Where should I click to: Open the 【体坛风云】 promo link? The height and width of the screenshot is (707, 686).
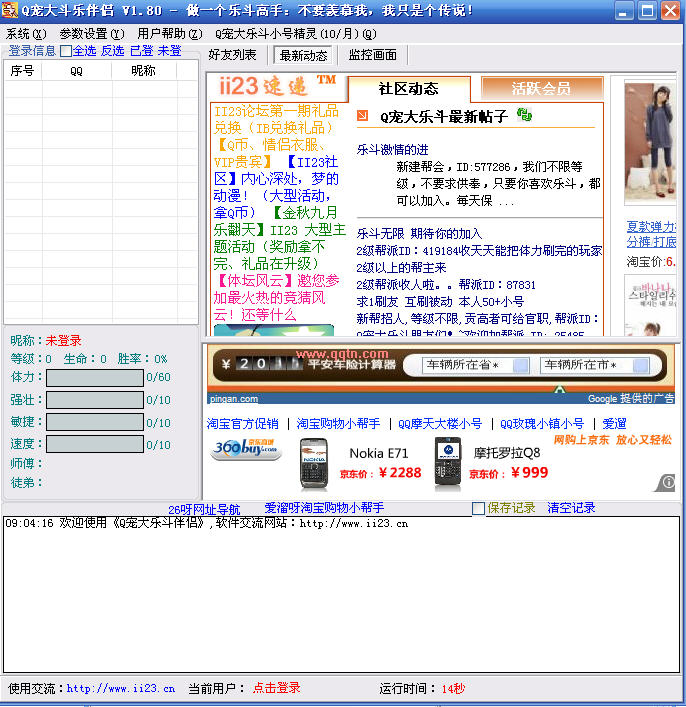coord(276,298)
